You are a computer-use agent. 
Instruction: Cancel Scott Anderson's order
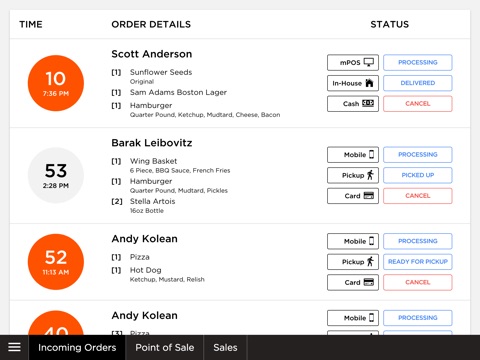418,104
